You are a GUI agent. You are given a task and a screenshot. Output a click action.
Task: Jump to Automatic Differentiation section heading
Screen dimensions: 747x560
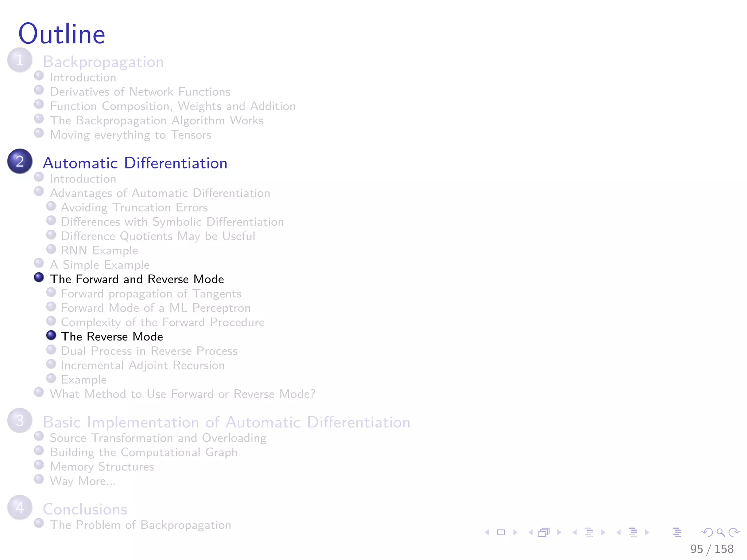point(135,163)
